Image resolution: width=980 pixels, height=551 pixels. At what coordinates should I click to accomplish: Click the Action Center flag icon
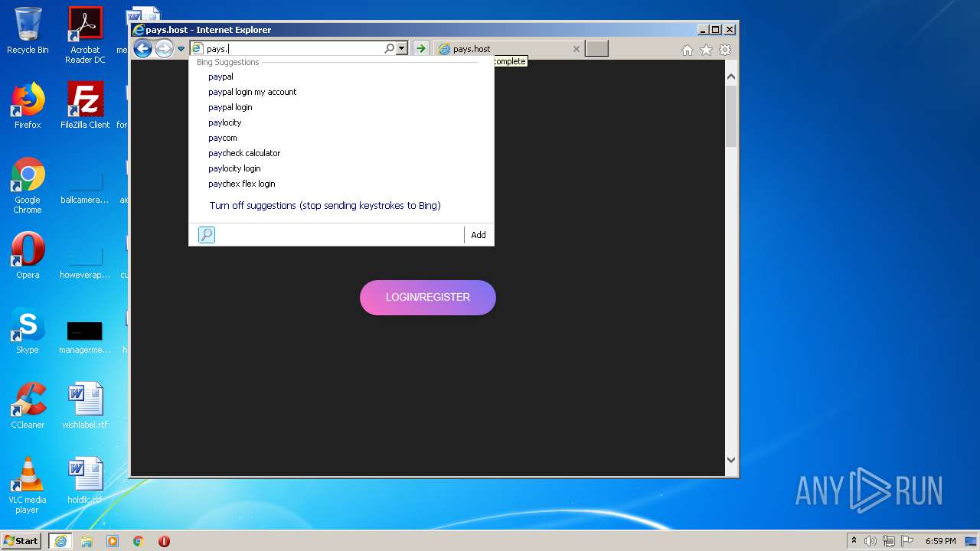coord(907,541)
